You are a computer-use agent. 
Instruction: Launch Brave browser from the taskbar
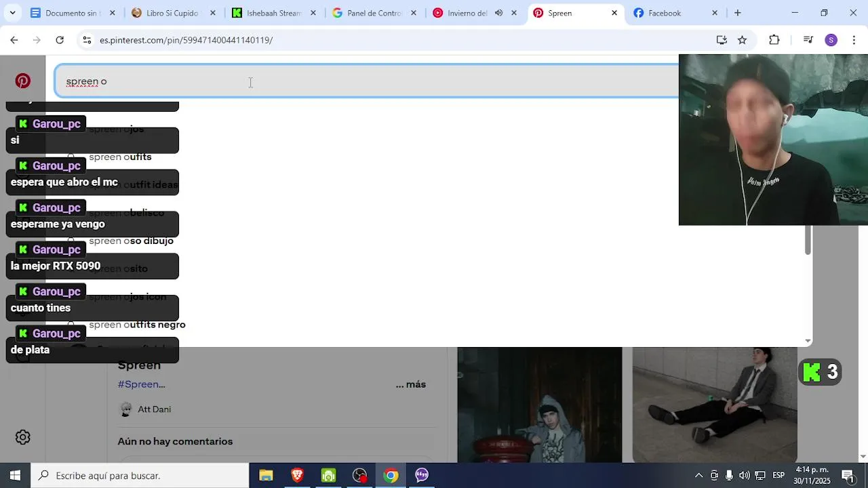tap(297, 475)
